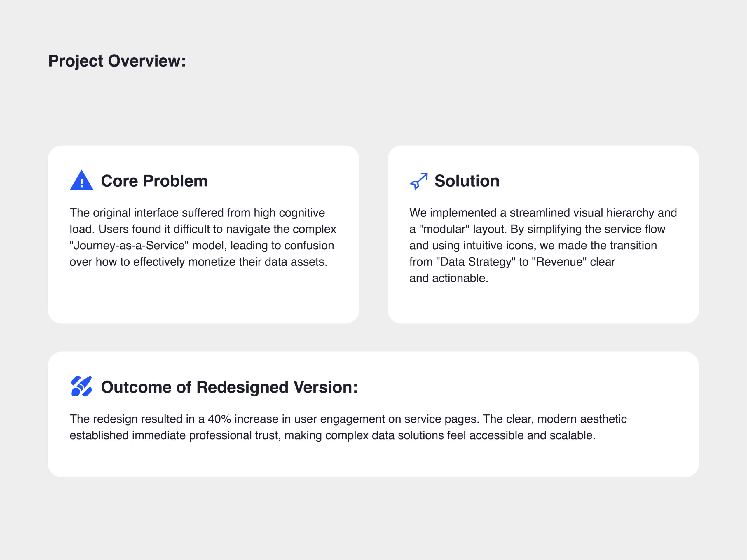Click the quoted term "Journey-as-a-Service"
The image size is (747, 560).
click(129, 245)
